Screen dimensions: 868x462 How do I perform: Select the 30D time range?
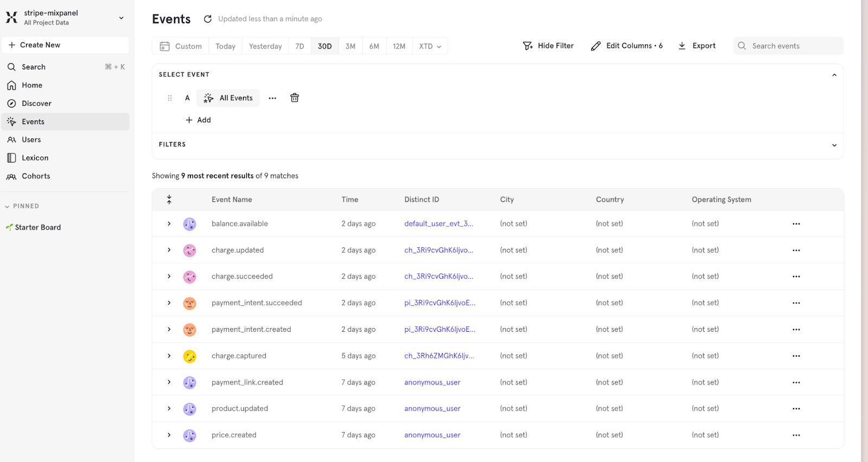pos(325,47)
